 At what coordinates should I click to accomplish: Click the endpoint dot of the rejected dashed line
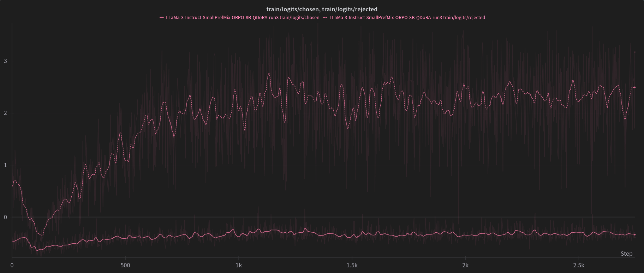pos(634,87)
